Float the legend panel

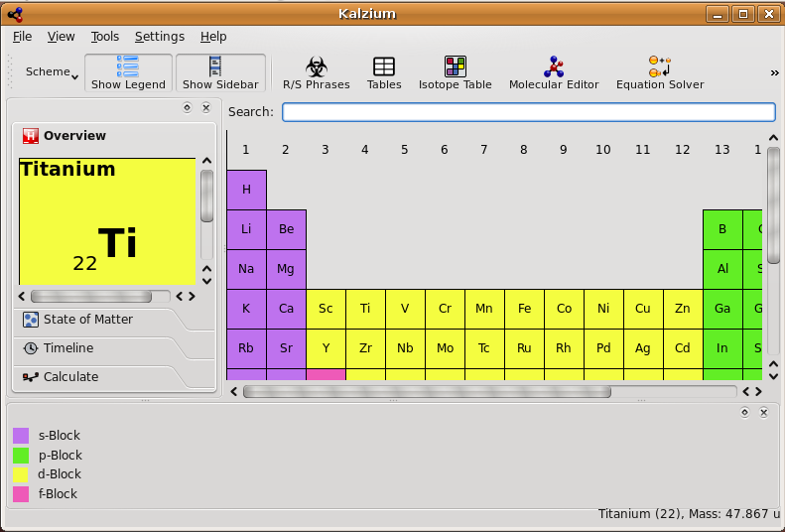point(744,412)
